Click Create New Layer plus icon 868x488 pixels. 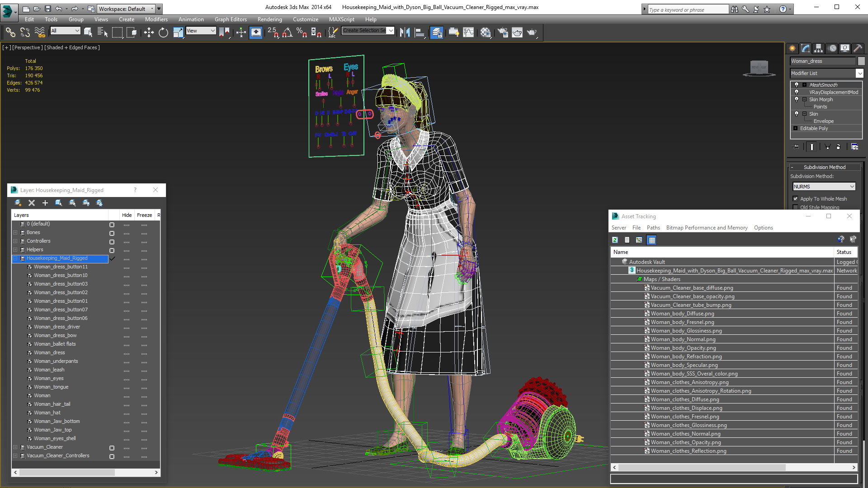[x=45, y=203]
